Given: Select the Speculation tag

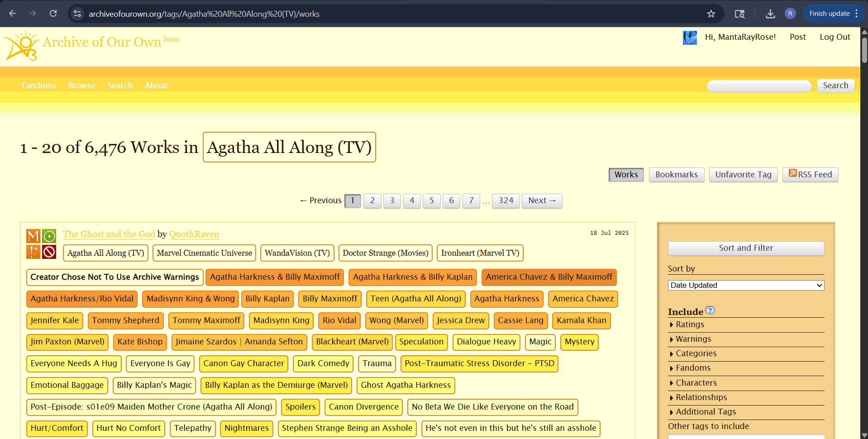Looking at the screenshot, I should click(421, 342).
